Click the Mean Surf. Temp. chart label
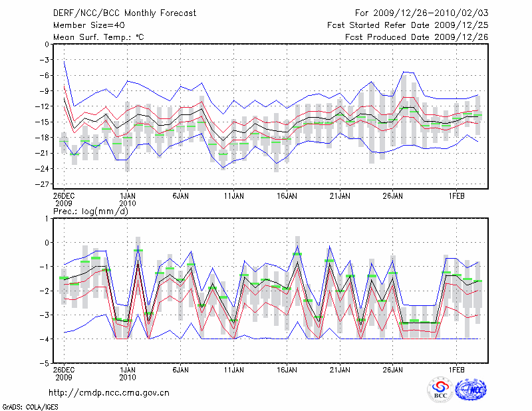532x411 pixels. (98, 37)
